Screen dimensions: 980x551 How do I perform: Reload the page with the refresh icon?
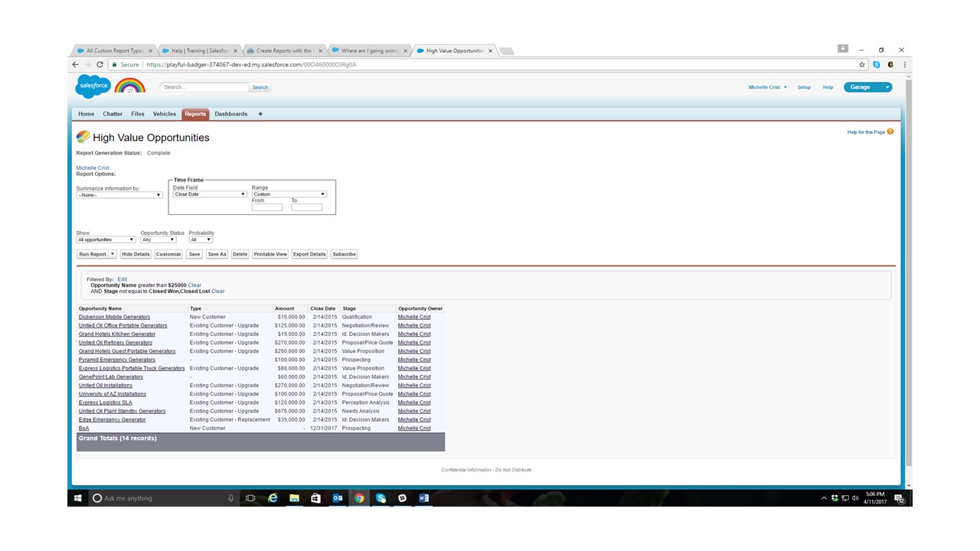(x=100, y=64)
